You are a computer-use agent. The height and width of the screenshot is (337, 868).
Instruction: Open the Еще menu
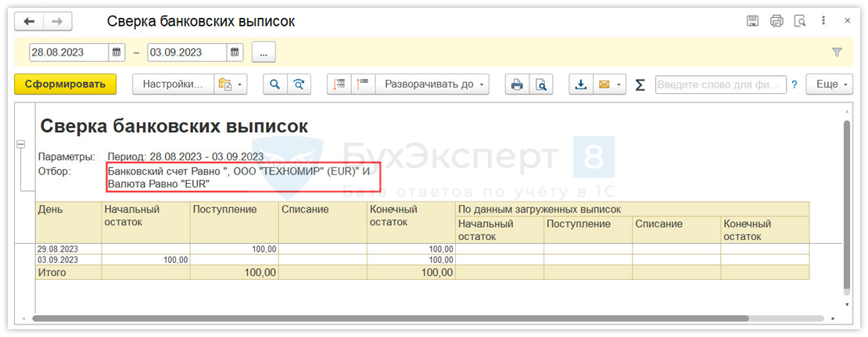point(829,84)
